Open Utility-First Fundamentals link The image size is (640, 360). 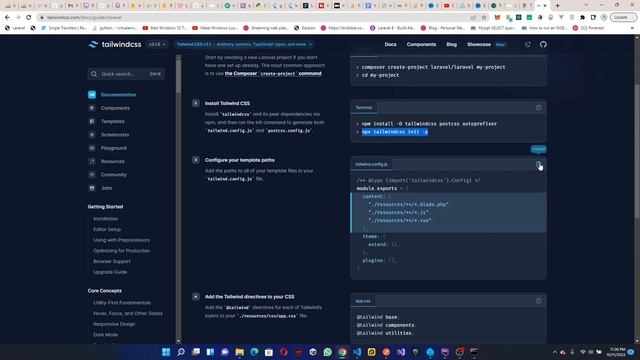[122, 303]
